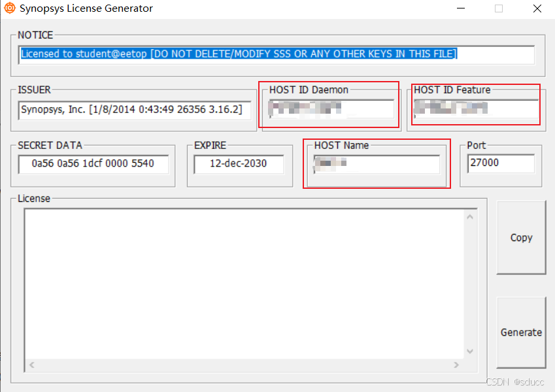Click inside the License text area

pyautogui.click(x=244, y=284)
